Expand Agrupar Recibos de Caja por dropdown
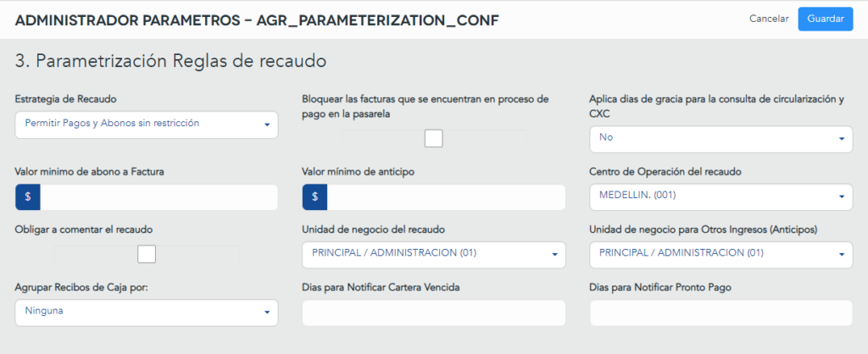Viewport: 868px width, 354px height. point(147,313)
